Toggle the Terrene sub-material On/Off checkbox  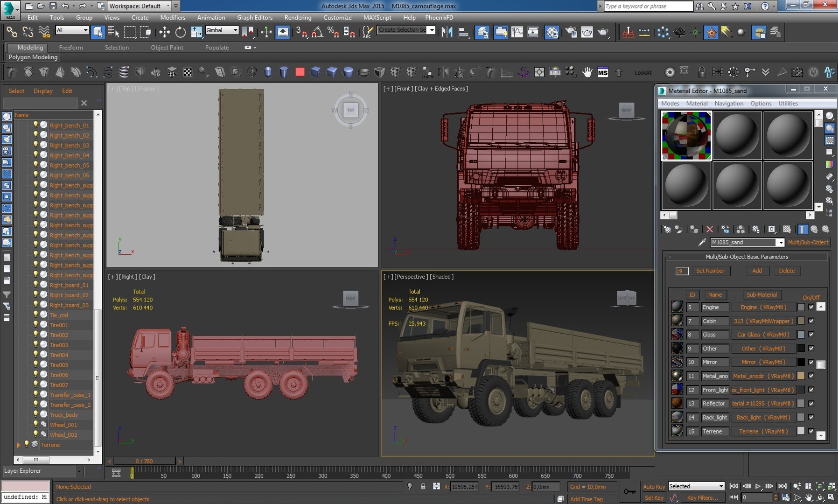click(811, 431)
